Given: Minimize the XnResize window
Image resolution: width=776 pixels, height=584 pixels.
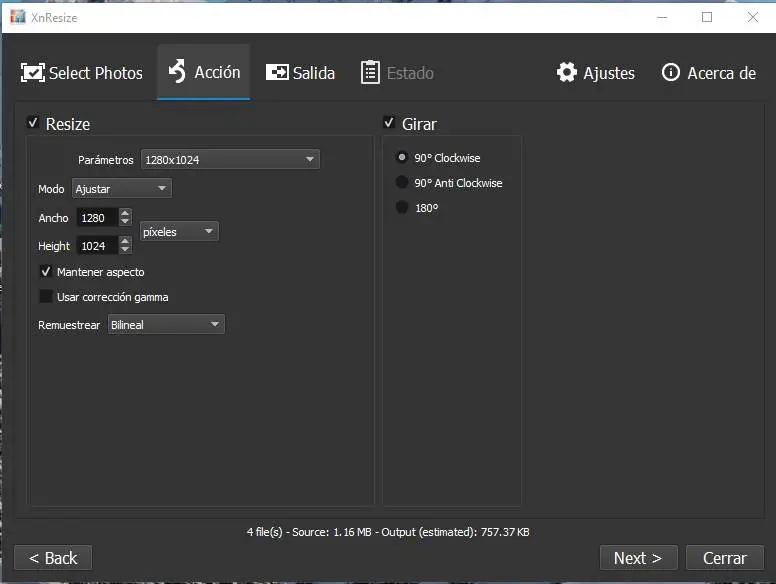Looking at the screenshot, I should (662, 17).
